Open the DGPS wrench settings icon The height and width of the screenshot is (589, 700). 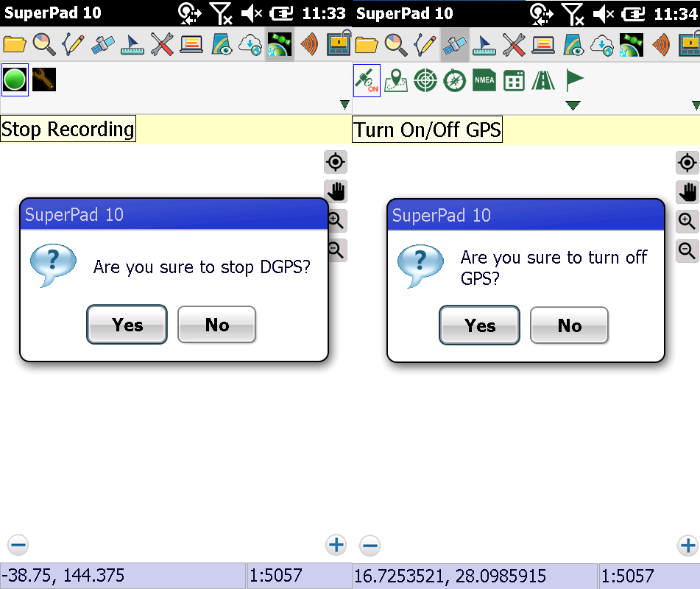[44, 80]
